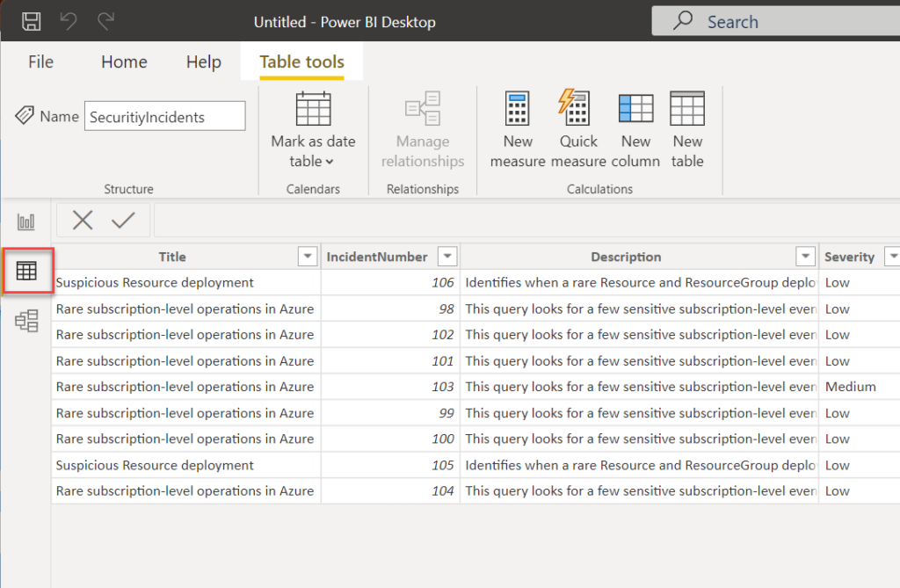The image size is (900, 588).
Task: Click the Undo arrow icon
Action: [69, 22]
